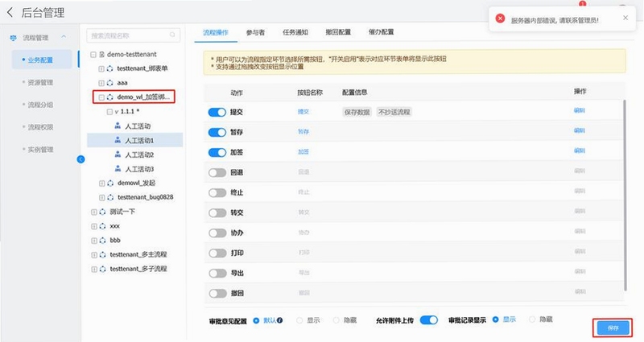
Task: Collapse the v 1.1.1 version node
Action: 109,112
